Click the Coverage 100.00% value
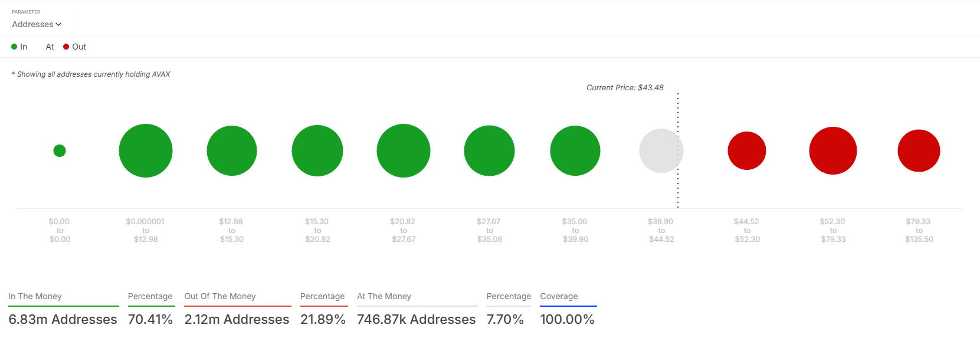This screenshot has height=338, width=980. (567, 319)
